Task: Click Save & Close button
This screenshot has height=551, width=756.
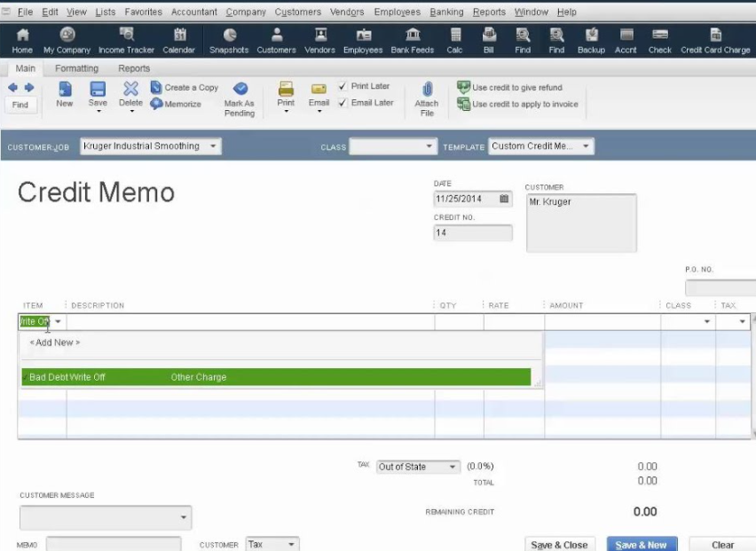Action: (559, 545)
